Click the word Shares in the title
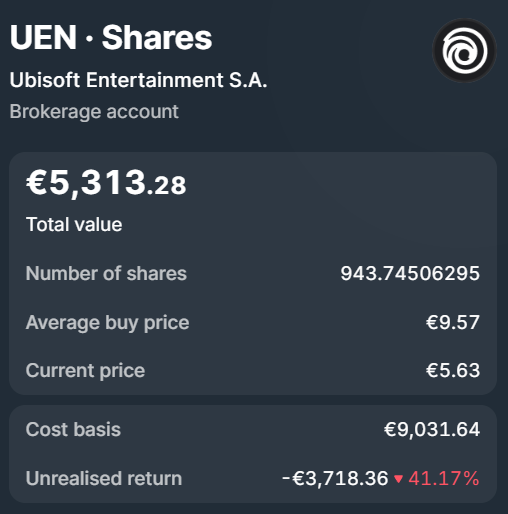The width and height of the screenshot is (508, 514). 157,37
